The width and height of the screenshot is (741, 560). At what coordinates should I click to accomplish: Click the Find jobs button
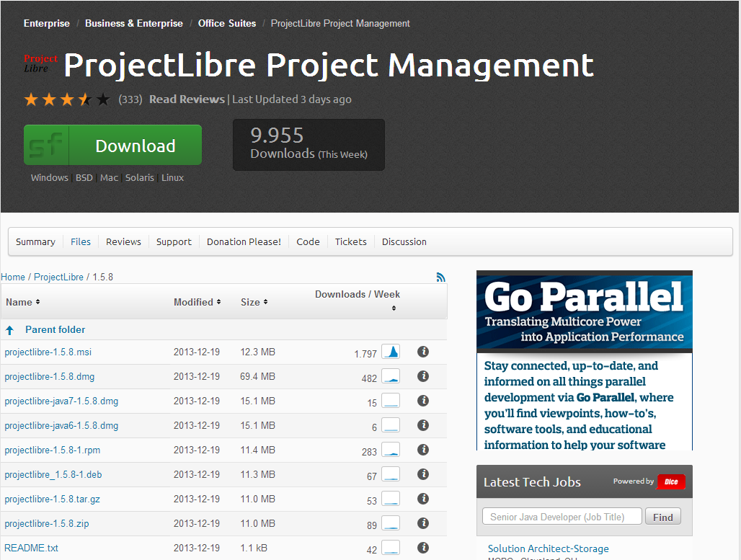tap(663, 517)
